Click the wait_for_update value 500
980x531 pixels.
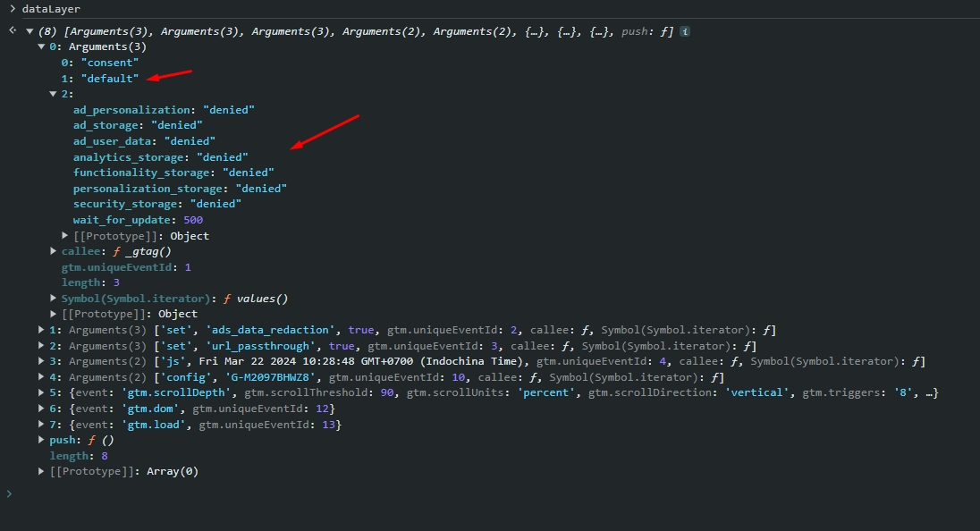[192, 220]
